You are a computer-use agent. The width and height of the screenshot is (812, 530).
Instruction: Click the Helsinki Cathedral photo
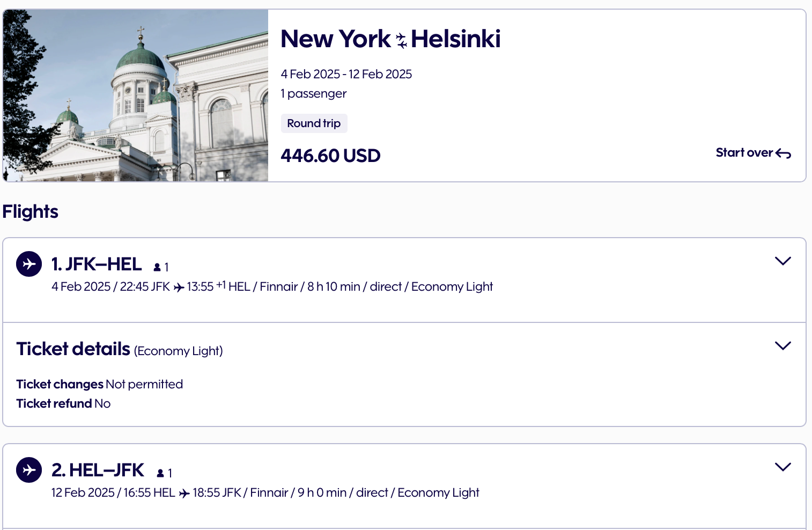(136, 95)
